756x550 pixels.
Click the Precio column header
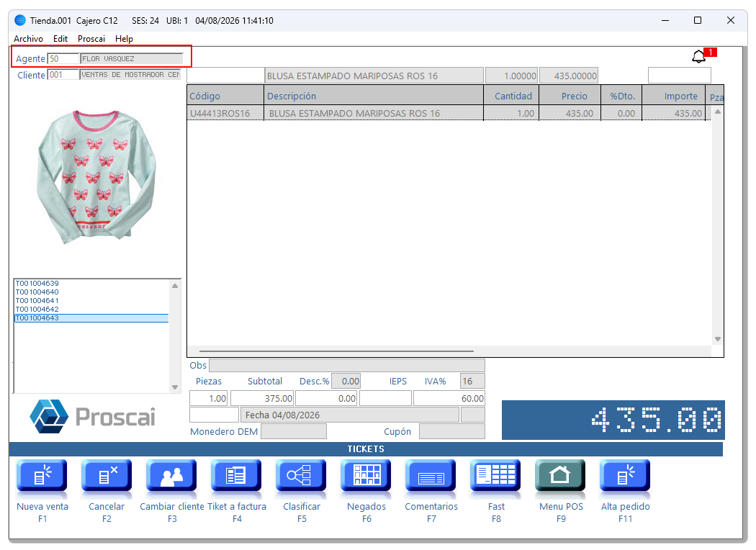[570, 96]
